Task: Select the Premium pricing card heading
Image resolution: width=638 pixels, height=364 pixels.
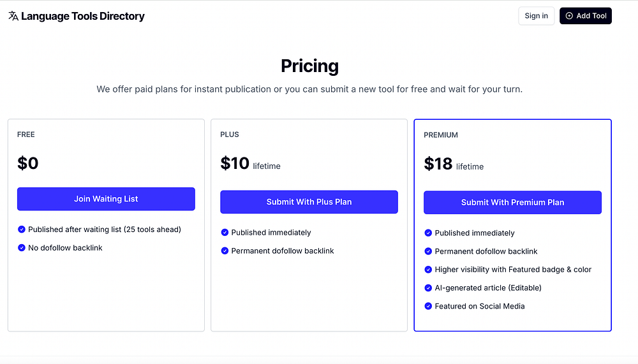Action: click(x=441, y=135)
